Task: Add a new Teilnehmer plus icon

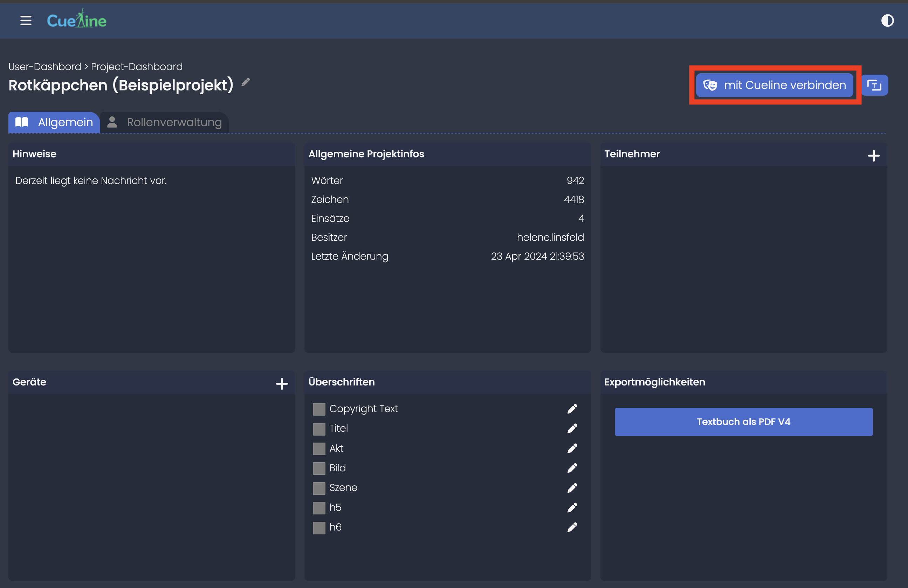Action: tap(873, 156)
